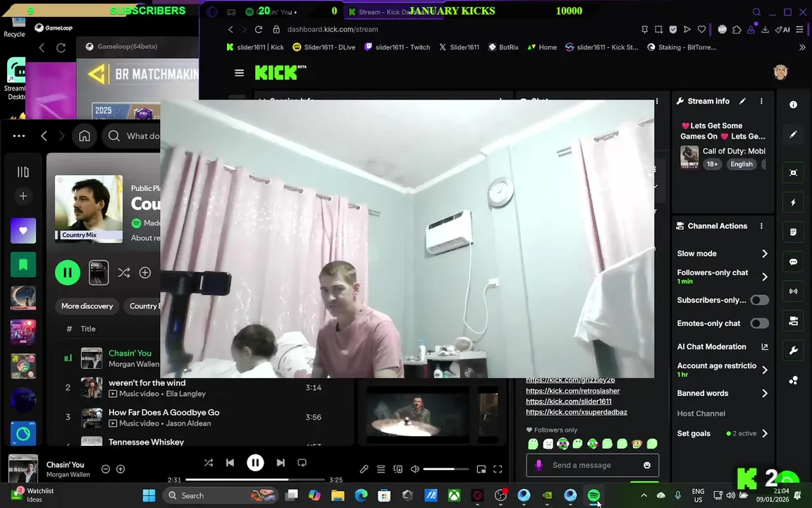
Task: Open Channel Actions options menu
Action: coord(761,226)
